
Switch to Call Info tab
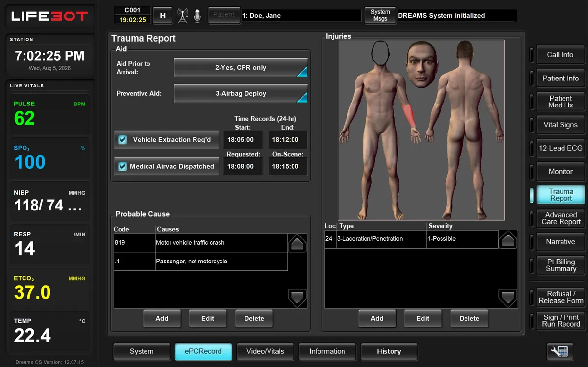tap(560, 55)
